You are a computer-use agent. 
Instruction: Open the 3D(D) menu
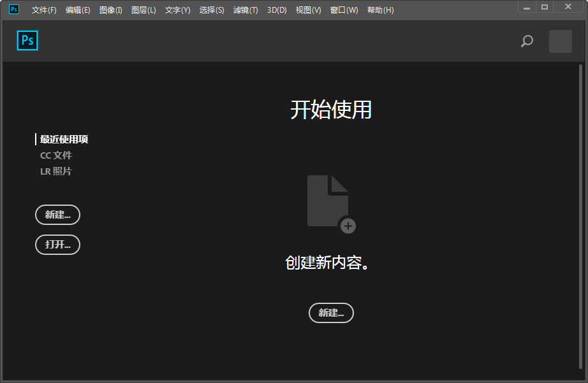pyautogui.click(x=277, y=10)
